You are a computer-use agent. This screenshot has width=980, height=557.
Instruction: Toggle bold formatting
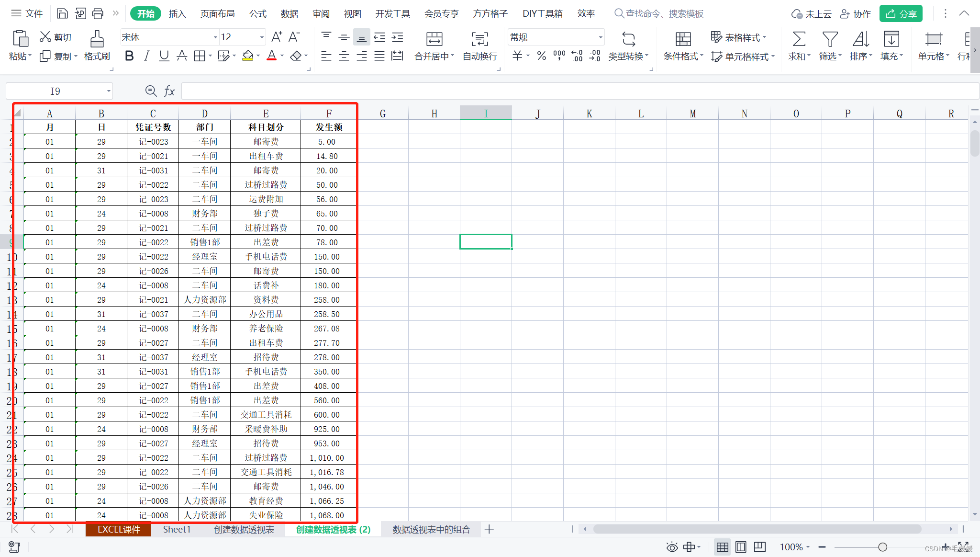point(129,56)
